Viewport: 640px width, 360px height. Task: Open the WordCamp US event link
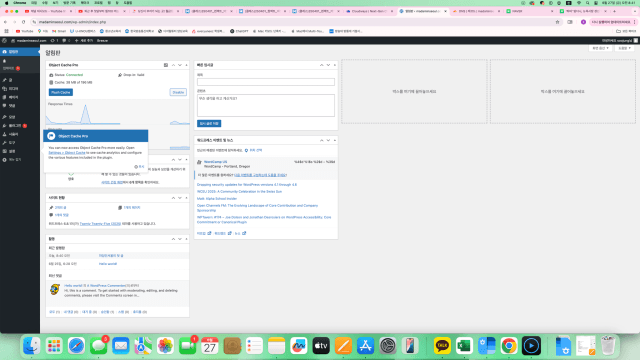coord(216,162)
